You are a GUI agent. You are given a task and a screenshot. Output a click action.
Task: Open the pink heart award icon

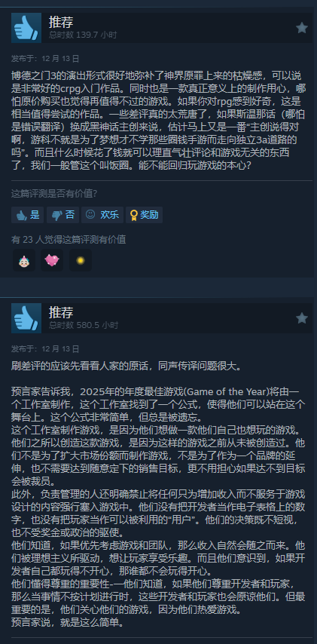[52, 260]
